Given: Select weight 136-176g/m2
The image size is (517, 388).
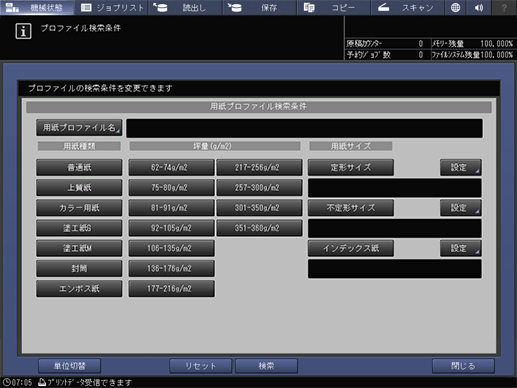Looking at the screenshot, I should 171,269.
